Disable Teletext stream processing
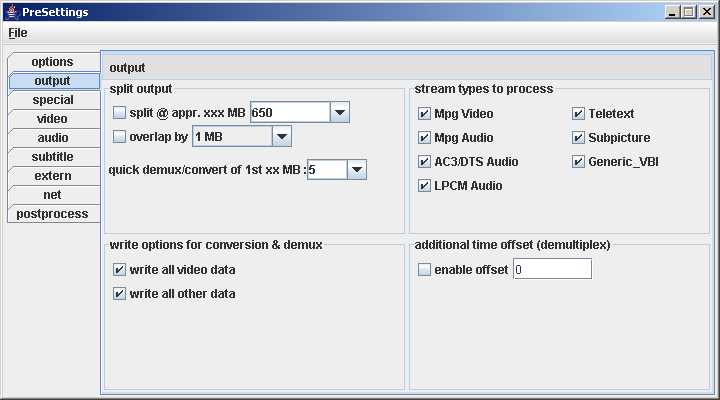This screenshot has height=400, width=720. coord(578,114)
